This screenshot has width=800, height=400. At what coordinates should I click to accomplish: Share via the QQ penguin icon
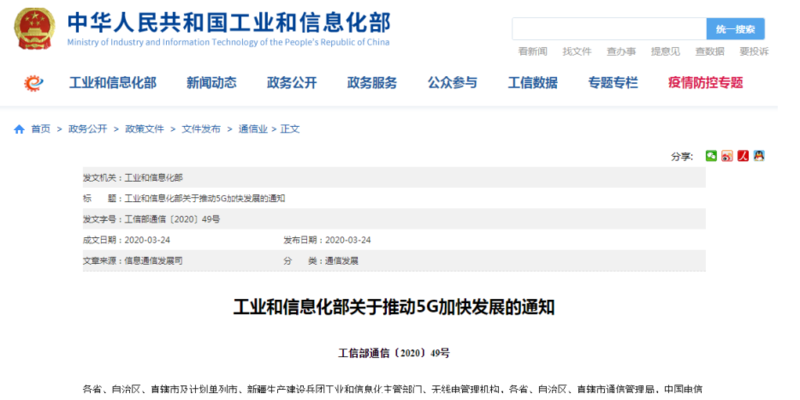click(x=759, y=156)
